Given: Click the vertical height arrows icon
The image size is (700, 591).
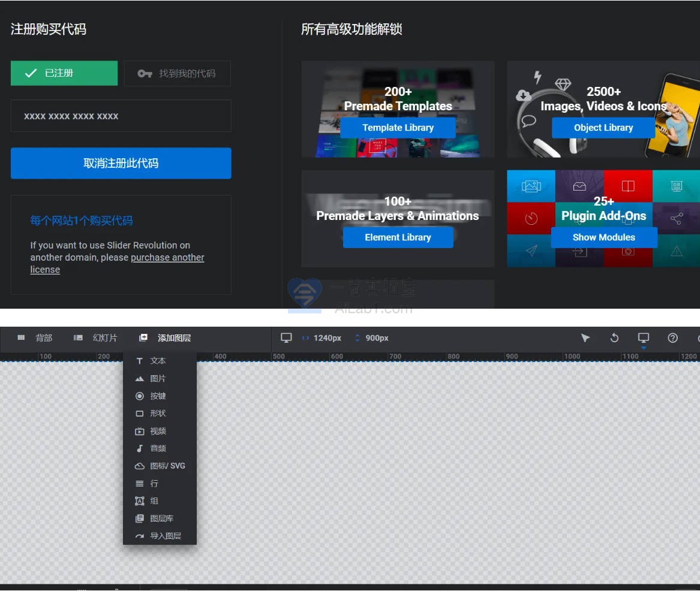Looking at the screenshot, I should (357, 338).
